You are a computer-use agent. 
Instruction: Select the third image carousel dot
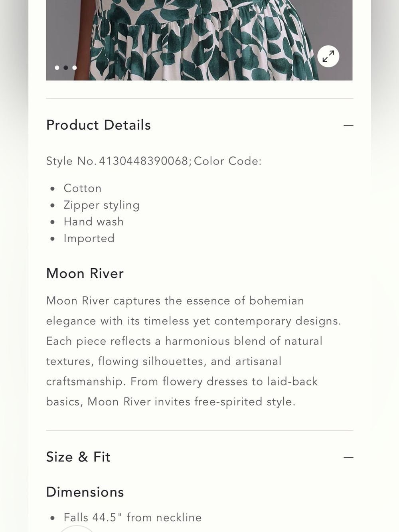(75, 68)
